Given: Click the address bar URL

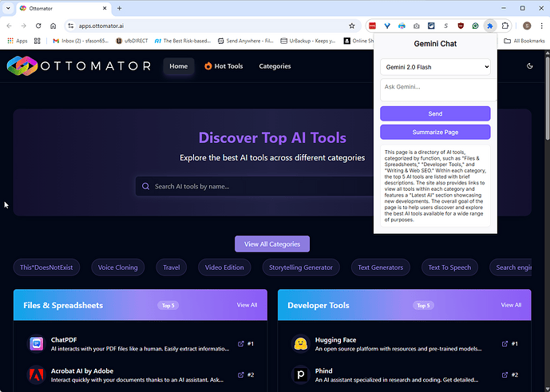Looking at the screenshot, I should click(x=101, y=26).
